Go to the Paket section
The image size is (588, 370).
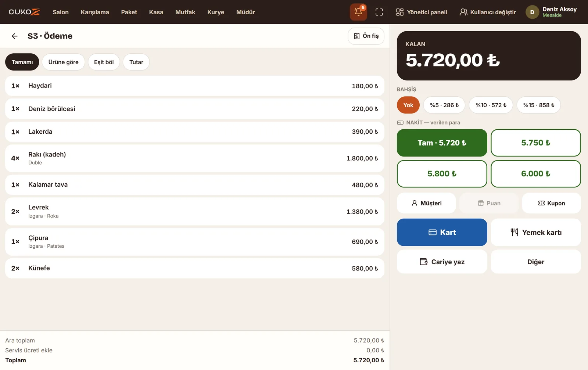click(x=129, y=12)
